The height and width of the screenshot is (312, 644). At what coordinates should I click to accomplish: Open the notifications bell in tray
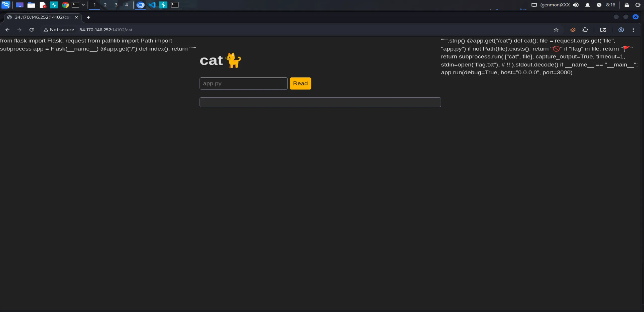[x=587, y=5]
